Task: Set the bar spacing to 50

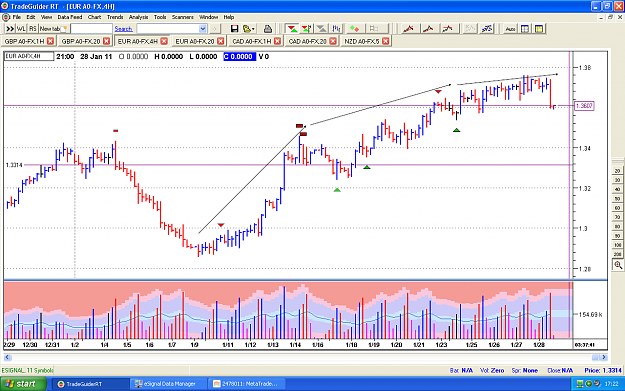Action: tap(617, 198)
